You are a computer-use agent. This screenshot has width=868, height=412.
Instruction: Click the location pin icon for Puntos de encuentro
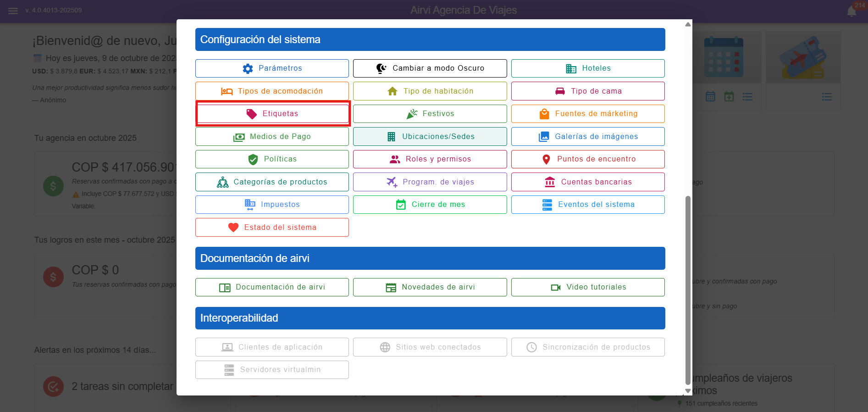[x=546, y=159]
